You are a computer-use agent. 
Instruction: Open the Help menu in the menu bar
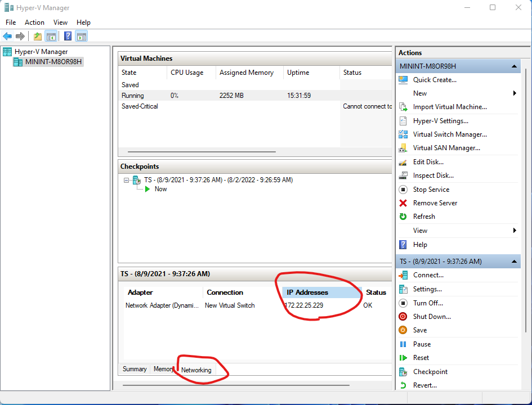click(83, 22)
